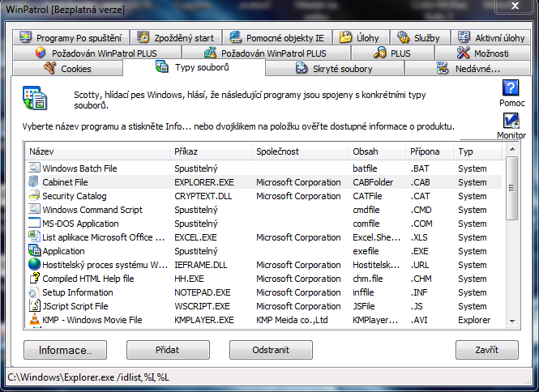Open the Možnosti tab
The image size is (539, 392).
(482, 53)
